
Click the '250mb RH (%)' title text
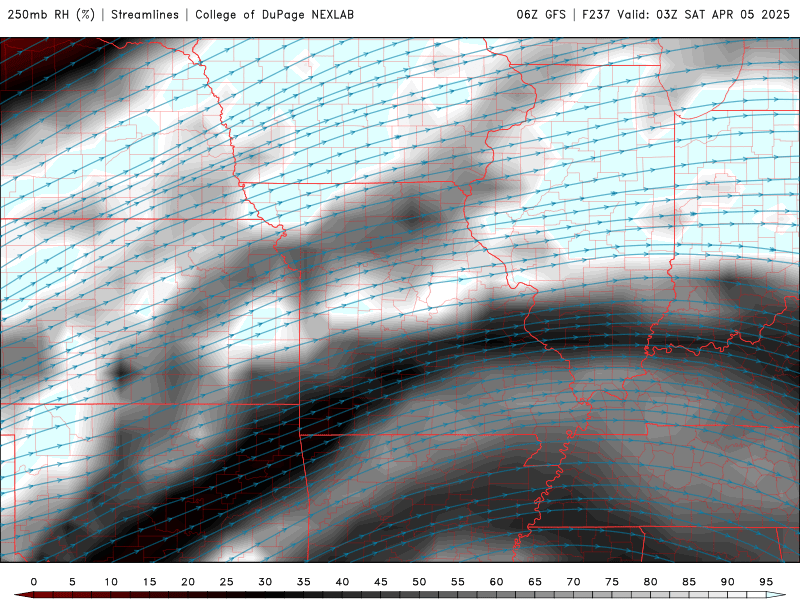pyautogui.click(x=51, y=14)
